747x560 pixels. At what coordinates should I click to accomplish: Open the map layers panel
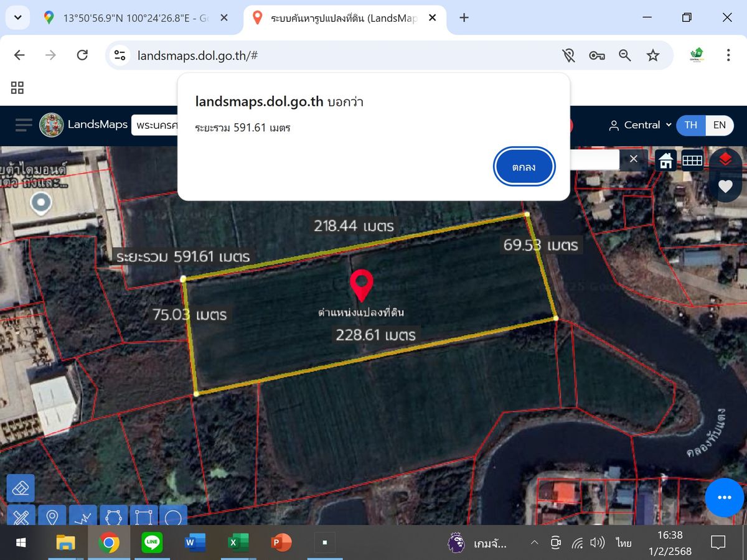[x=725, y=159]
